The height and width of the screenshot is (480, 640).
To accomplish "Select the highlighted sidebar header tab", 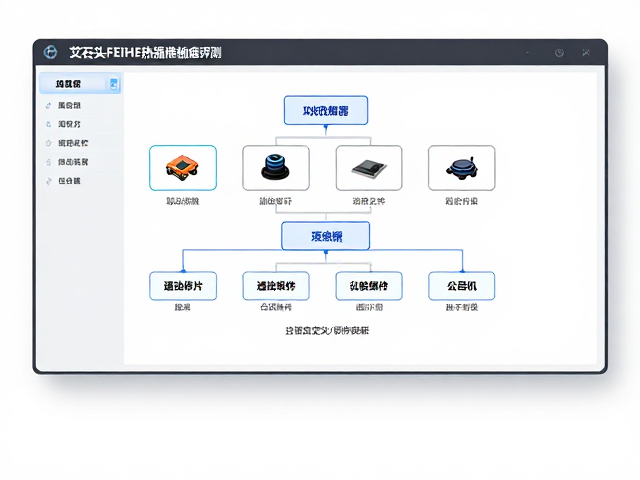I will coord(80,84).
